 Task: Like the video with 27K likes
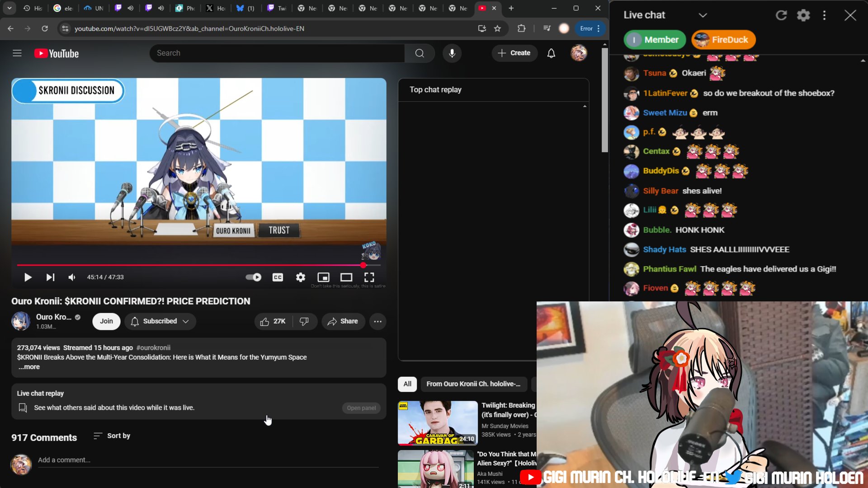(273, 321)
